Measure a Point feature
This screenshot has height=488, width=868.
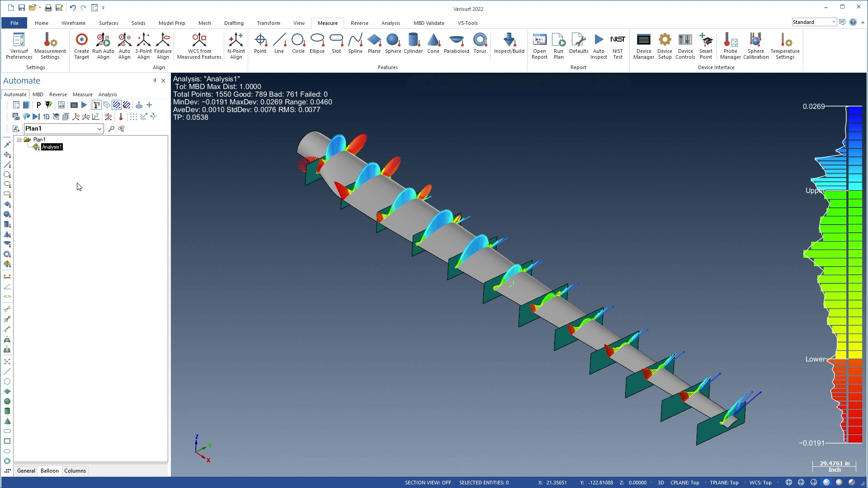tap(260, 43)
